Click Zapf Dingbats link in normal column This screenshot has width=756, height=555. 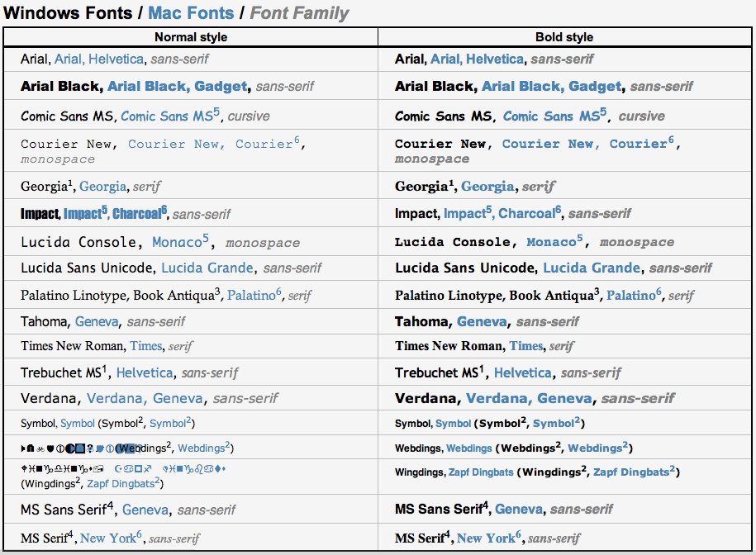(121, 484)
